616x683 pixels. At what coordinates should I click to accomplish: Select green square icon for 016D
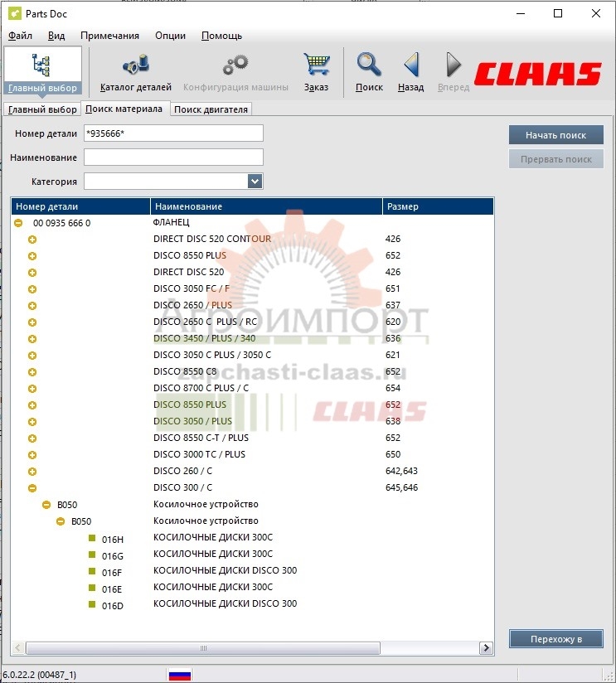pos(92,604)
